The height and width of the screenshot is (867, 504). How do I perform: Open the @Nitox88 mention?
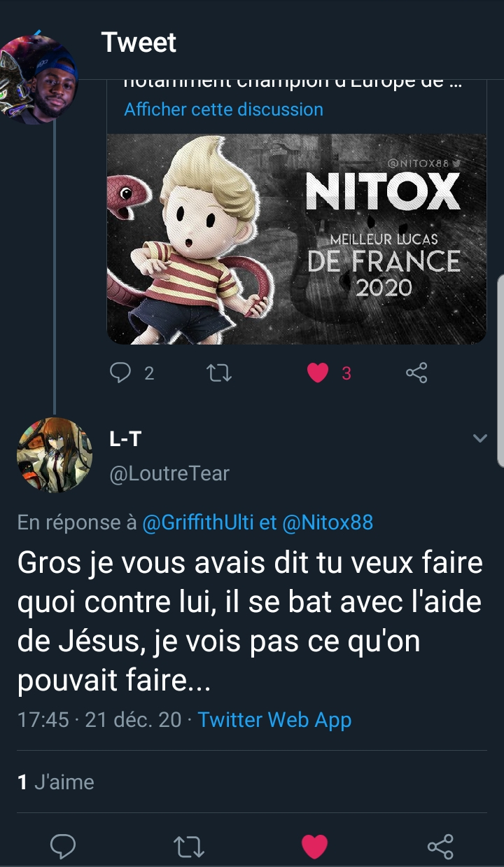[x=328, y=522]
